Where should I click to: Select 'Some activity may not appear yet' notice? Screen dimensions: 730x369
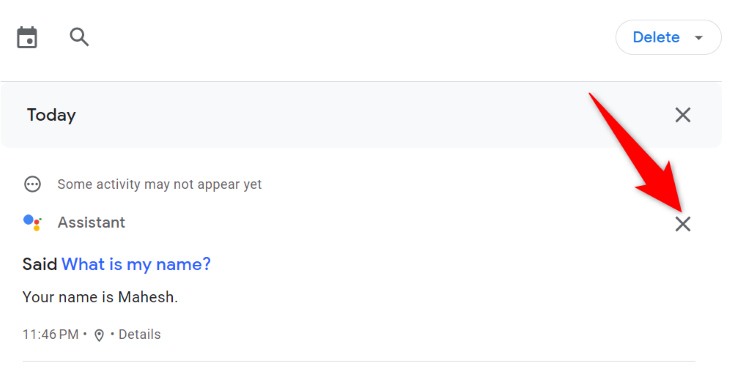point(159,184)
